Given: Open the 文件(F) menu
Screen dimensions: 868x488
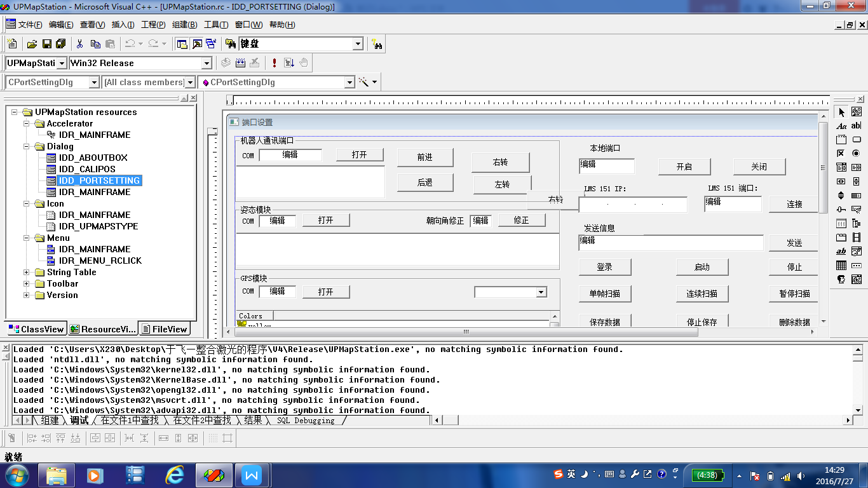Looking at the screenshot, I should (x=30, y=25).
